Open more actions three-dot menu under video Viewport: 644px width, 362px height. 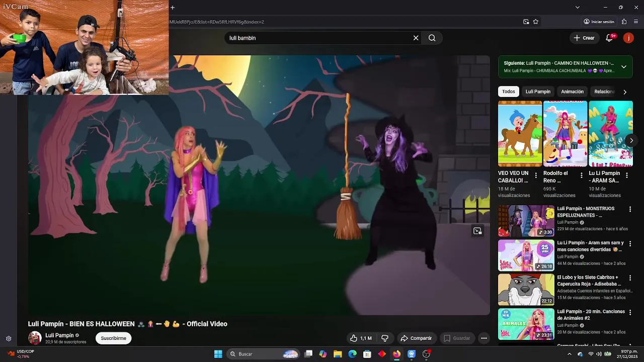pos(484,338)
